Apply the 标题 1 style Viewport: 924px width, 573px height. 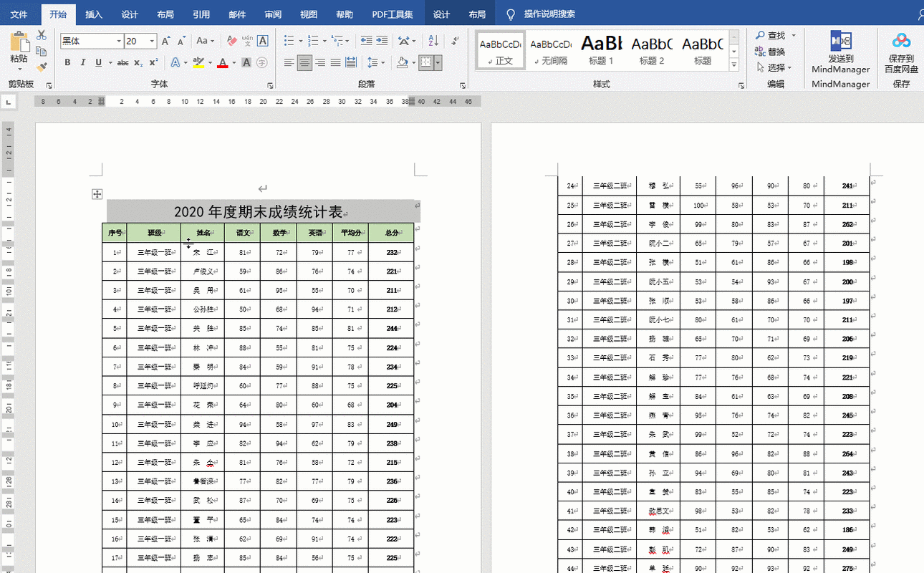click(602, 50)
